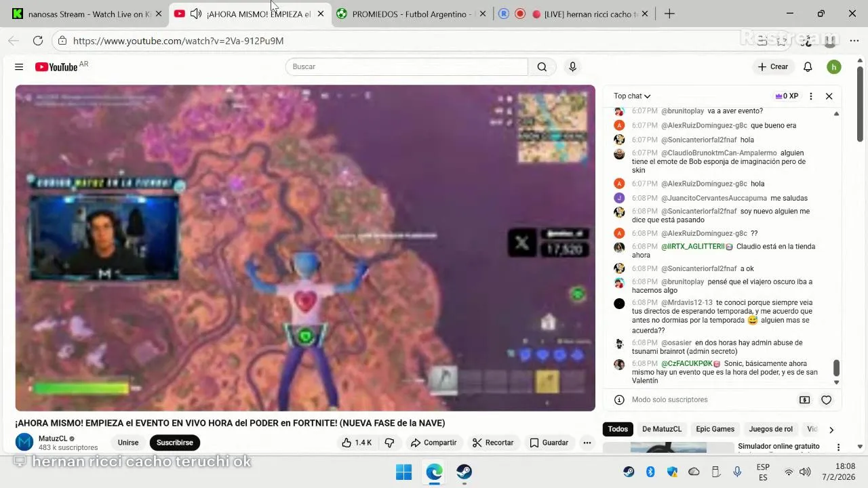Click the live chat scrollbar thumb

point(836,368)
